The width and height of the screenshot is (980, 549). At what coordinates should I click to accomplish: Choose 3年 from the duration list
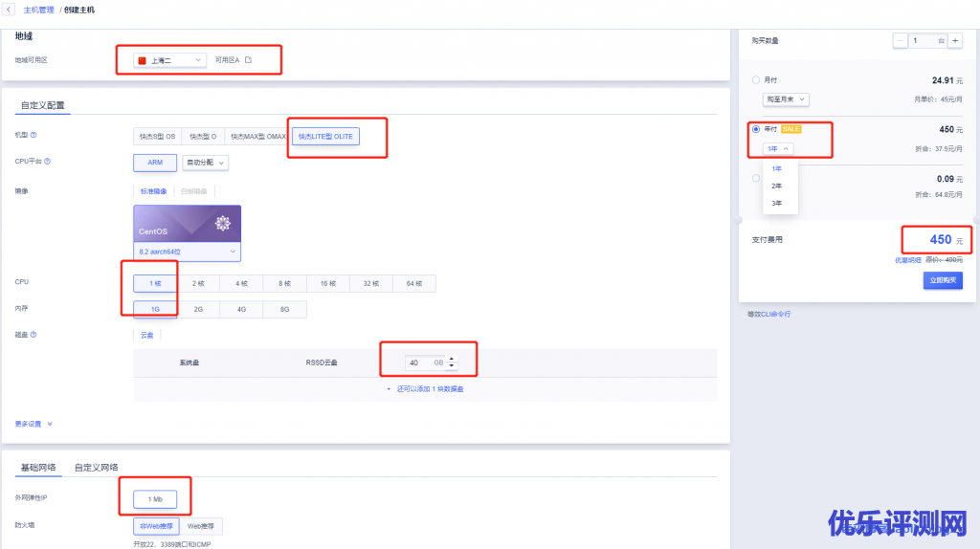point(777,203)
